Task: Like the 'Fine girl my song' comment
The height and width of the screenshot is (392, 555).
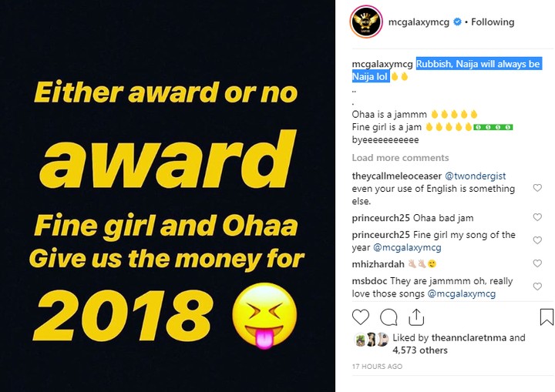Action: (537, 240)
